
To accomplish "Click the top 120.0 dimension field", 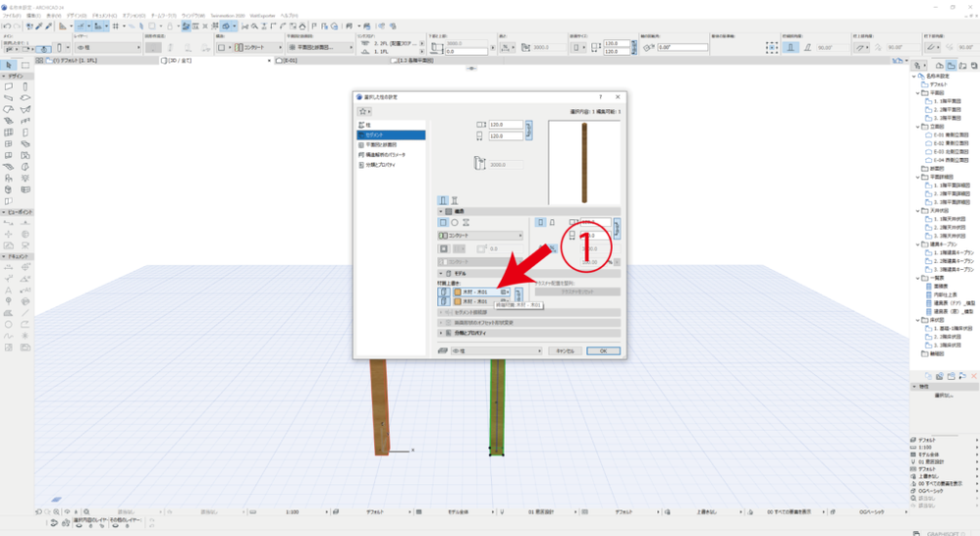I will click(506, 125).
